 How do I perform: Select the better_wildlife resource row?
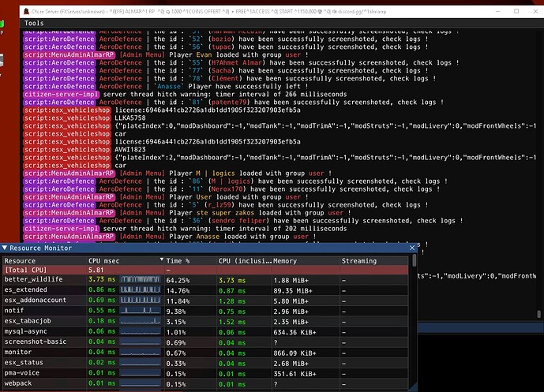point(206,280)
